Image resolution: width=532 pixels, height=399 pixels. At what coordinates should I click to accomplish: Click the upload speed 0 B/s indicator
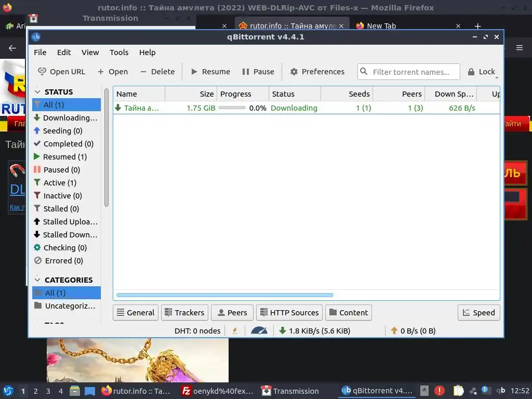413,331
